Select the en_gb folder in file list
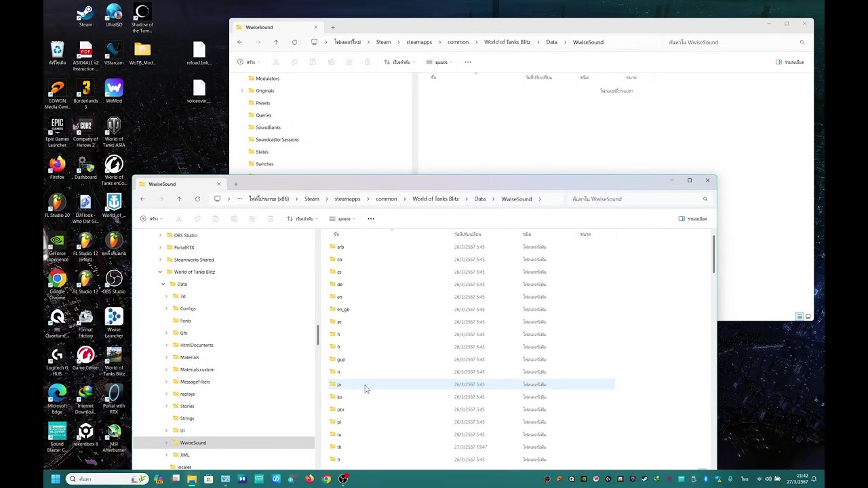Image resolution: width=868 pixels, height=488 pixels. pos(471,309)
